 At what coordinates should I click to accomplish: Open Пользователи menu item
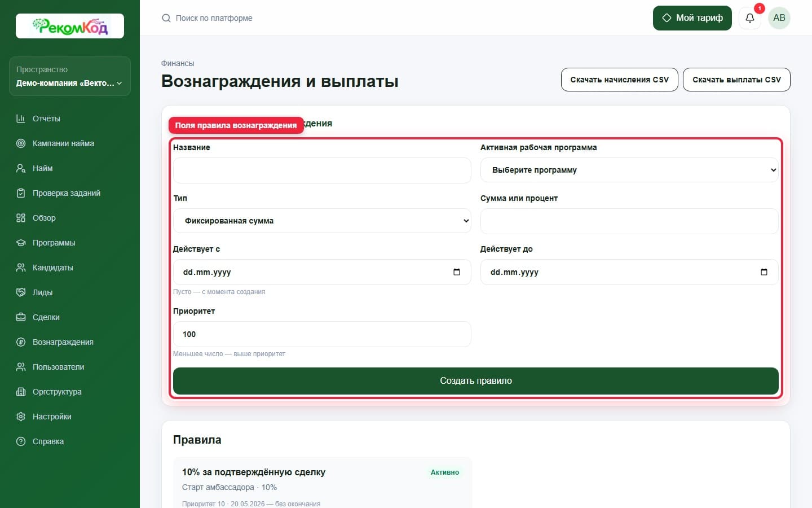[70, 367]
